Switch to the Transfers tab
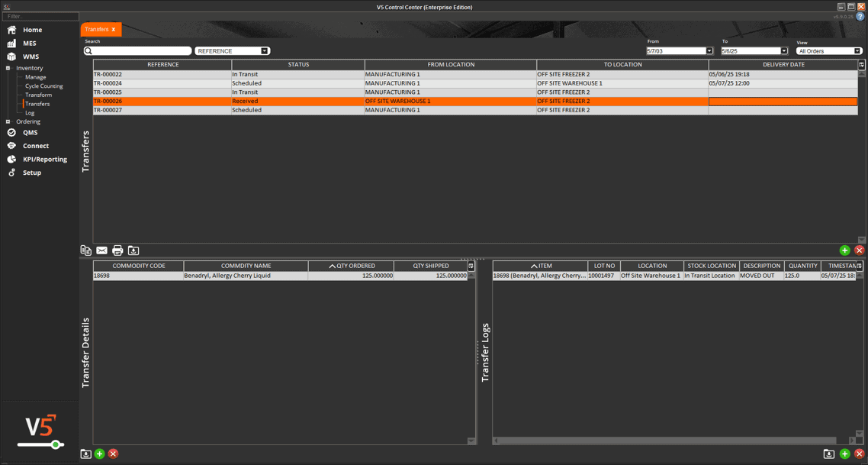This screenshot has height=465, width=868. [x=97, y=29]
